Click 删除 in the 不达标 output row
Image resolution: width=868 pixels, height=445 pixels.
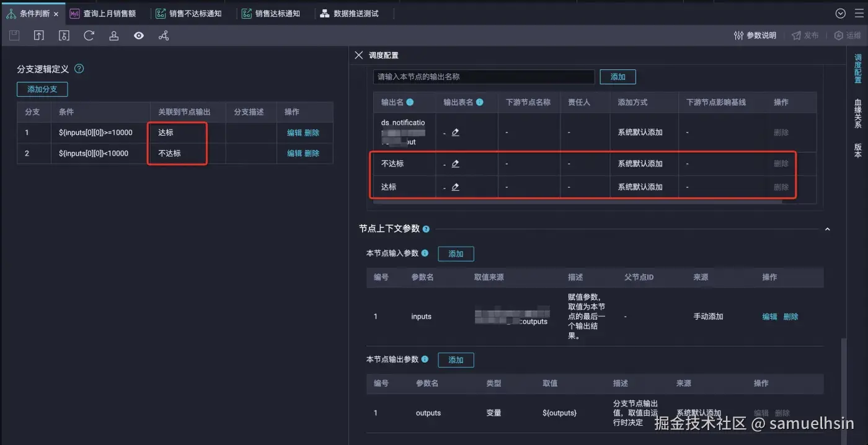click(781, 164)
